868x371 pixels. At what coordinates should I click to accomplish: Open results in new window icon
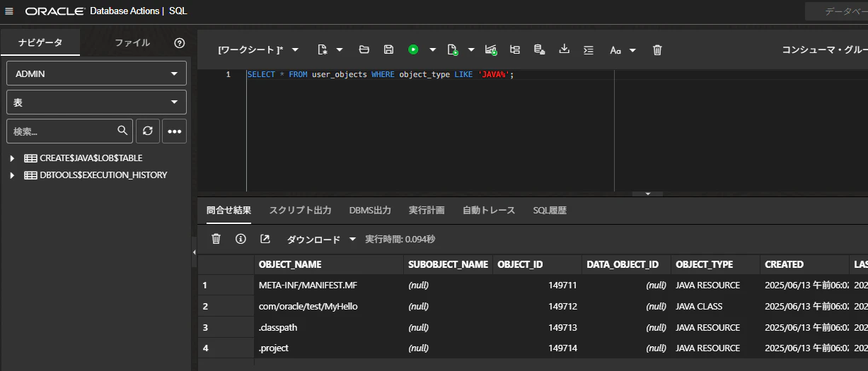click(x=265, y=239)
